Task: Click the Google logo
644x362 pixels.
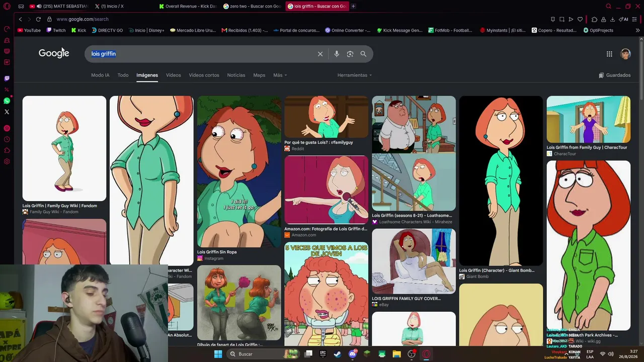Action: pyautogui.click(x=54, y=53)
